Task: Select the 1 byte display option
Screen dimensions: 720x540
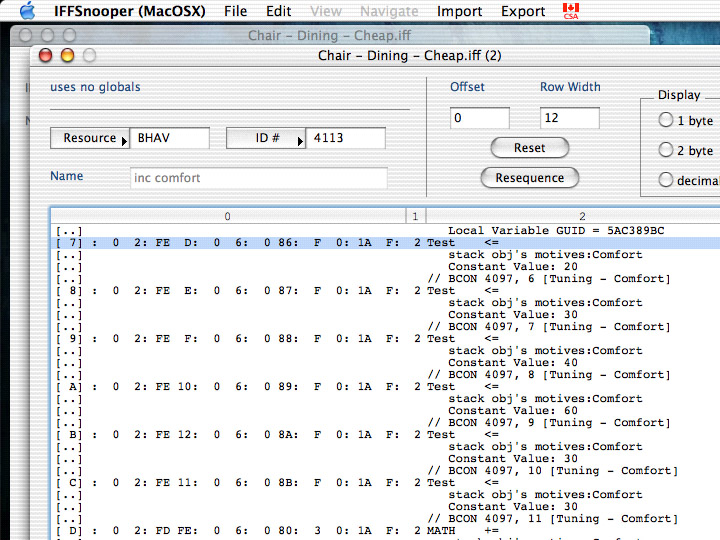Action: (666, 120)
